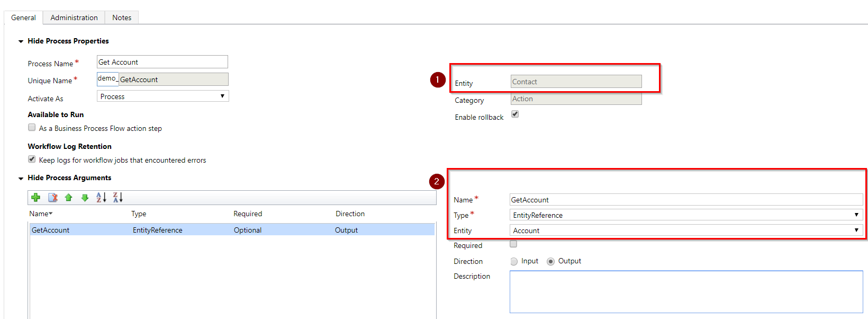Switch to the Administration tab
The height and width of the screenshot is (319, 868).
click(x=74, y=17)
